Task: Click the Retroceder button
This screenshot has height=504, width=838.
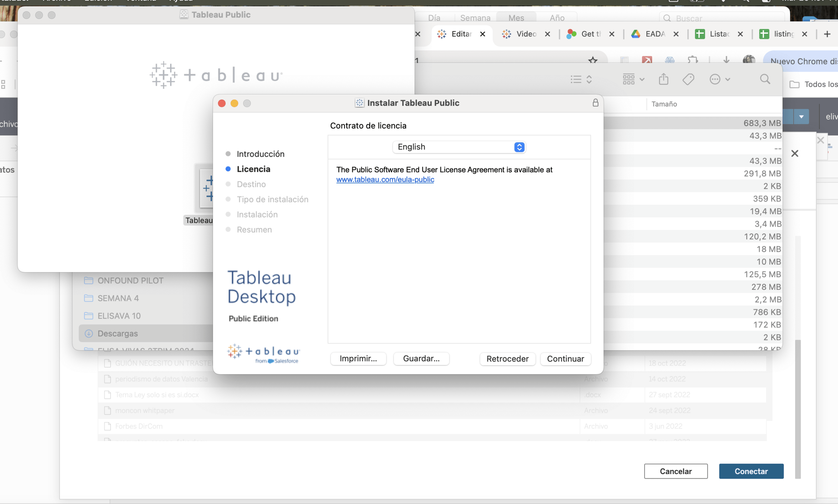Action: point(507,359)
